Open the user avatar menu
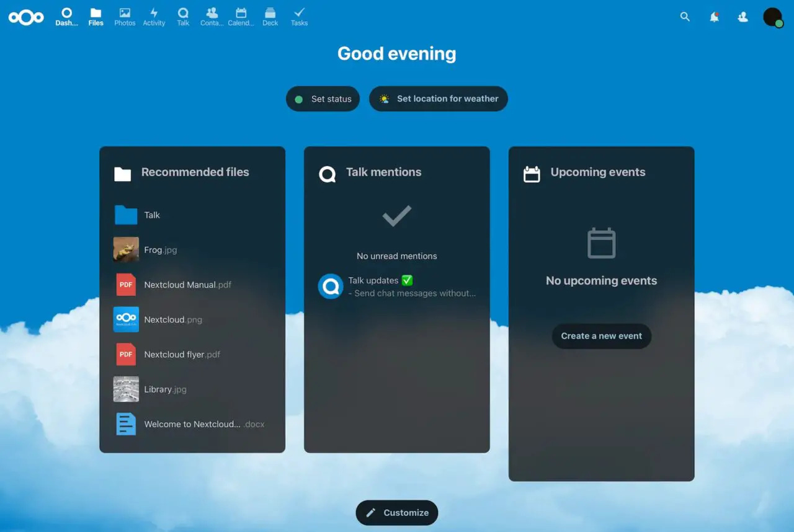Image resolution: width=794 pixels, height=532 pixels. point(773,17)
